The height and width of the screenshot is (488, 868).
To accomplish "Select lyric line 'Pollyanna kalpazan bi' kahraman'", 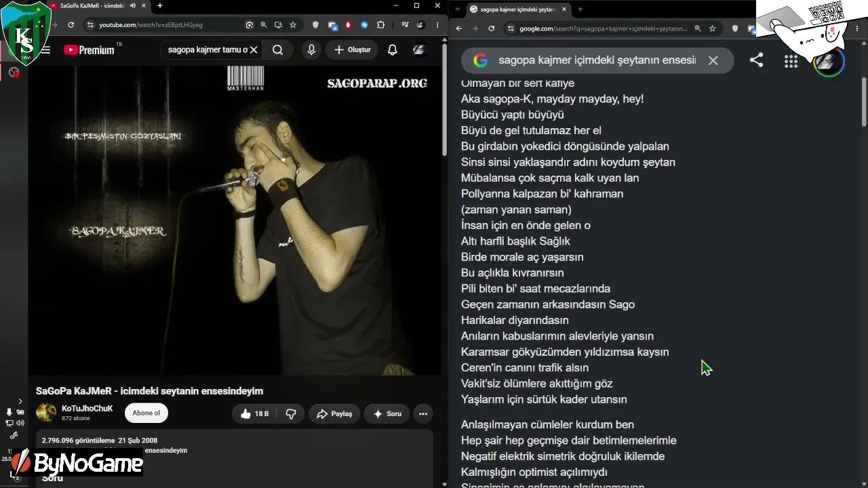I will pos(542,194).
